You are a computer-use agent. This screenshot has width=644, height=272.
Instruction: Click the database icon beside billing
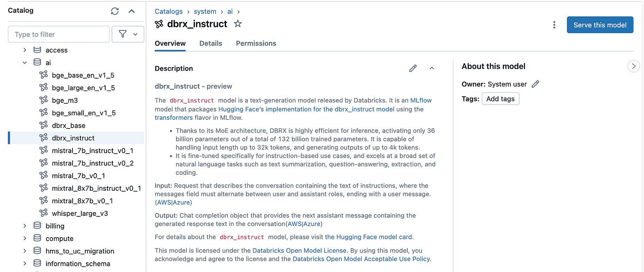click(38, 226)
